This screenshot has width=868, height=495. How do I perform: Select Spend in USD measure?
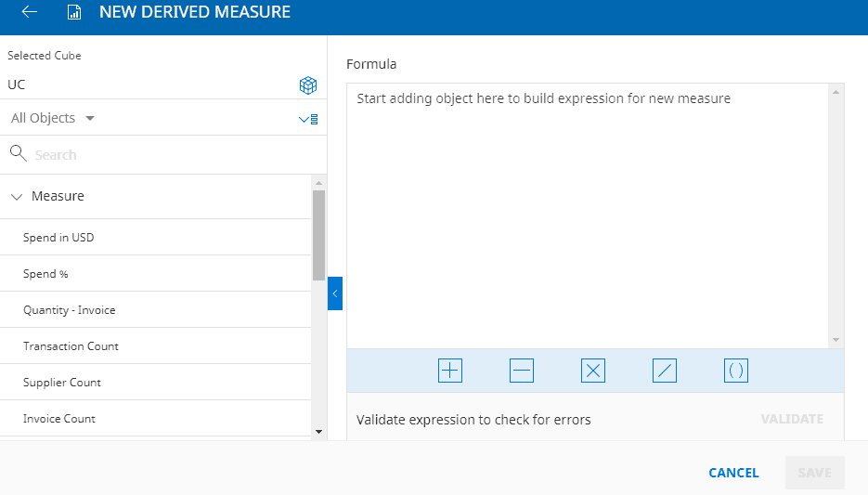[58, 238]
